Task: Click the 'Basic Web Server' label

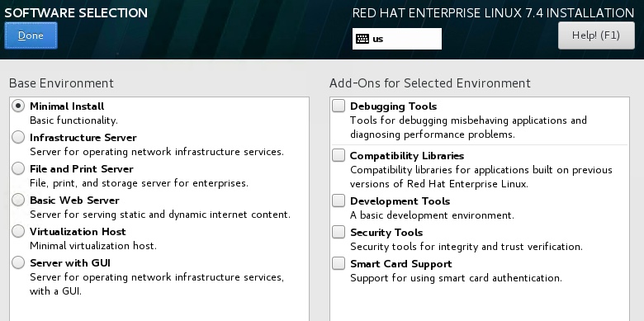Action: [75, 201]
